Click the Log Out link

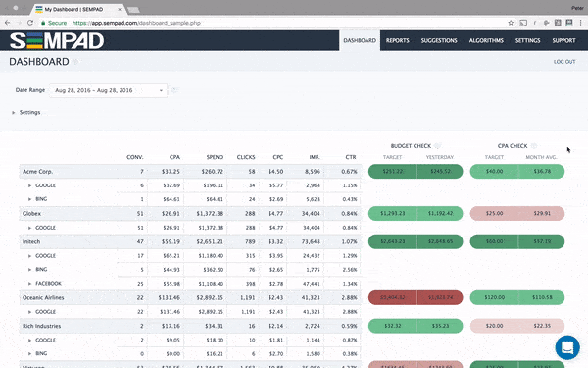click(564, 62)
